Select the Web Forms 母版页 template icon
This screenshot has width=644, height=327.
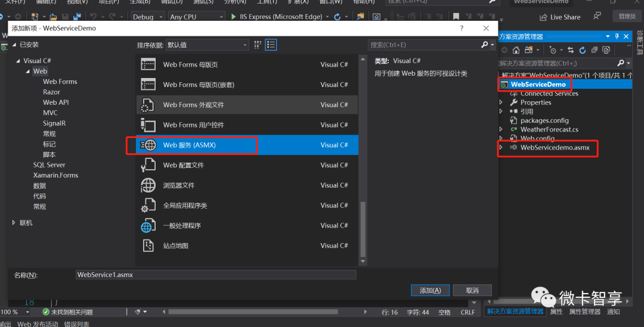tap(148, 64)
